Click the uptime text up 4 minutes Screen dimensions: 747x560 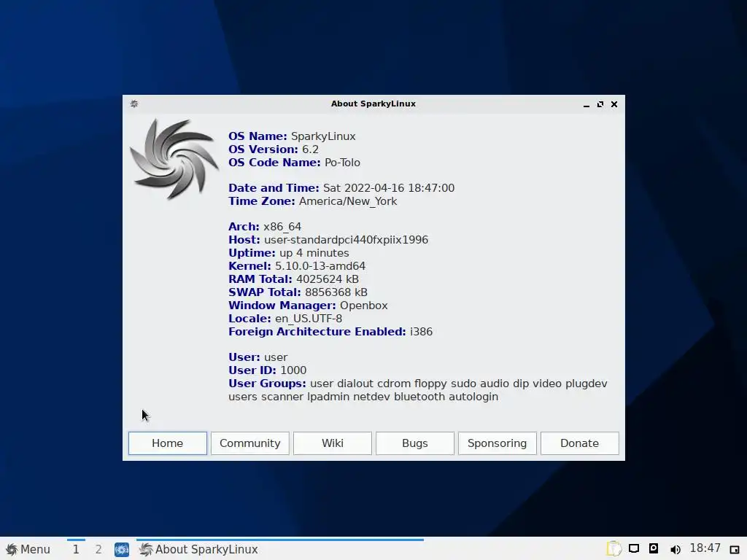pos(314,253)
